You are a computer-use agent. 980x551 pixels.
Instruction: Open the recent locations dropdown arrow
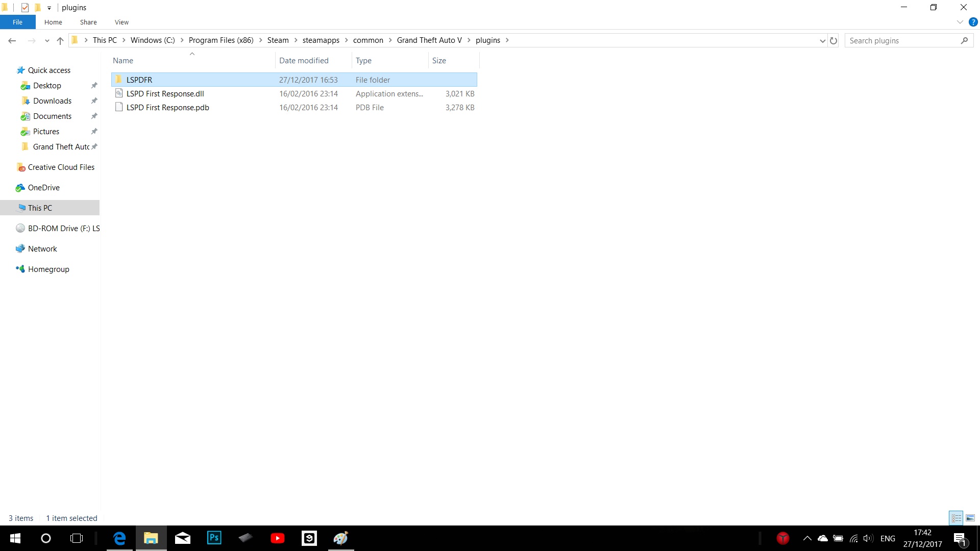click(x=47, y=41)
